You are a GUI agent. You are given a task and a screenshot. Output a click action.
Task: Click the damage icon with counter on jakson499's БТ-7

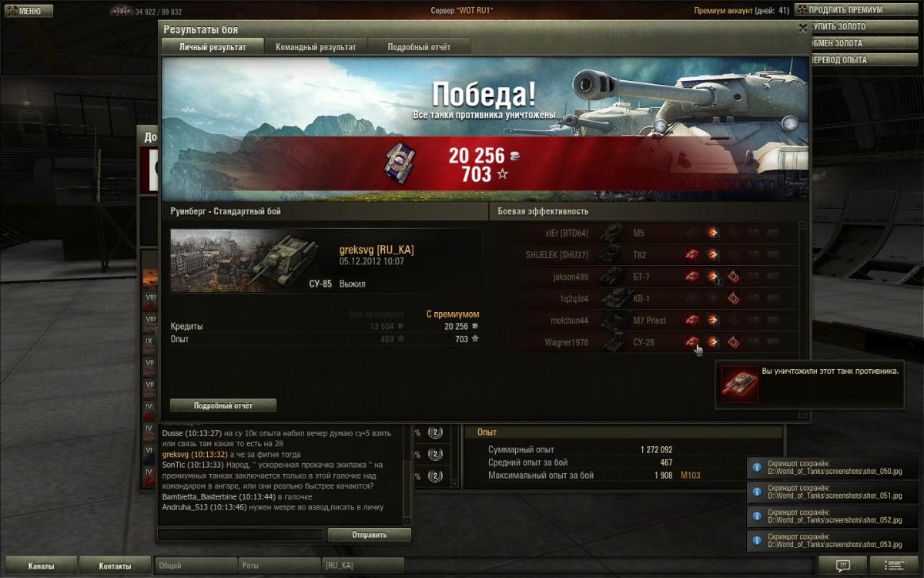pyautogui.click(x=713, y=277)
